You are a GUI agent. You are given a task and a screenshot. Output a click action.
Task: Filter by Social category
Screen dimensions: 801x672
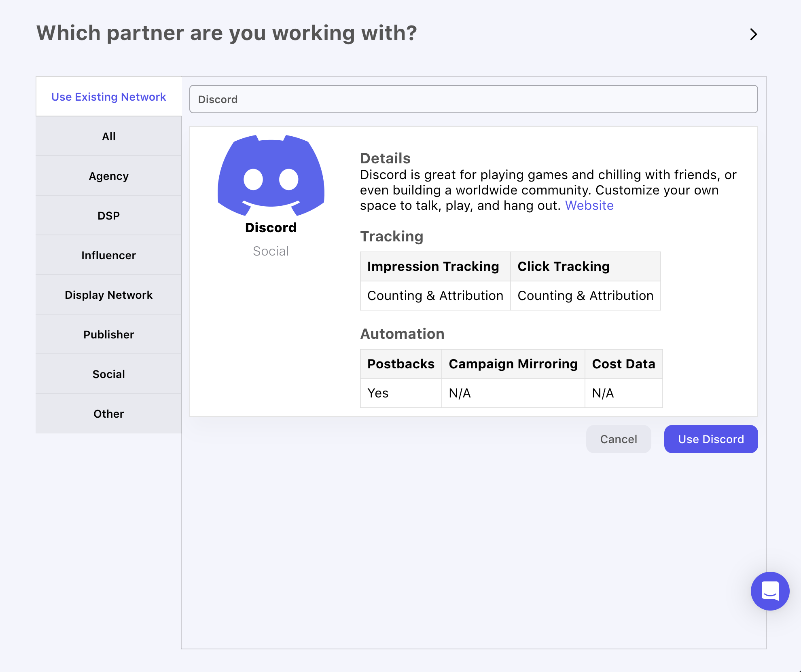point(108,374)
